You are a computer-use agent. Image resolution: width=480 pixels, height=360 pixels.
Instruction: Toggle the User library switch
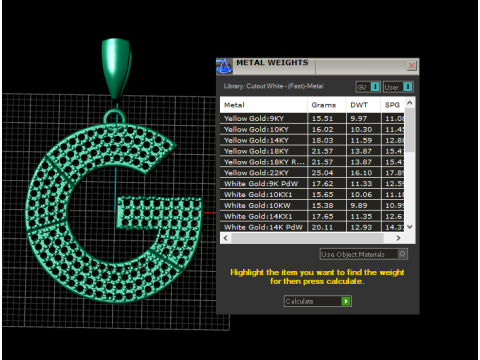(398, 87)
